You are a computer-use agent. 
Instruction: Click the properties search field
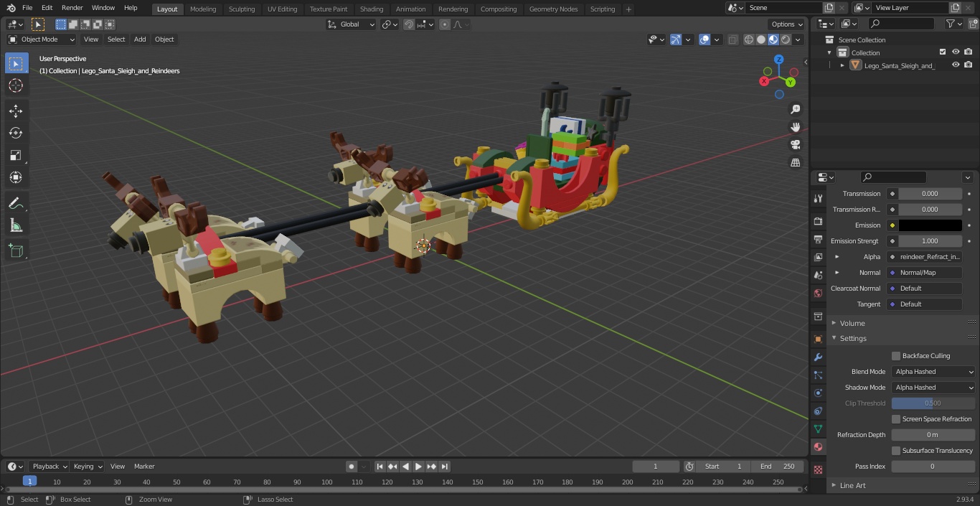click(893, 177)
